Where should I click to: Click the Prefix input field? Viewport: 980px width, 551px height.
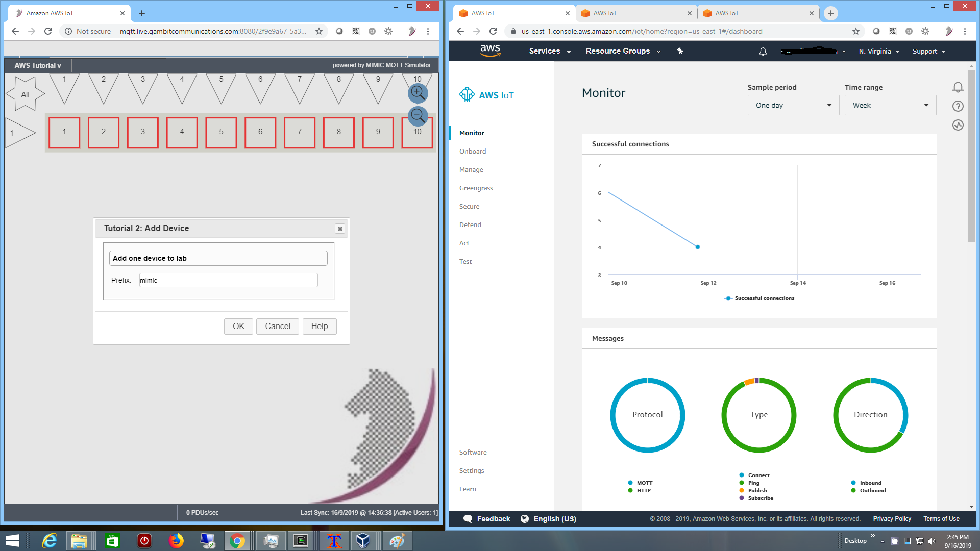click(x=228, y=280)
